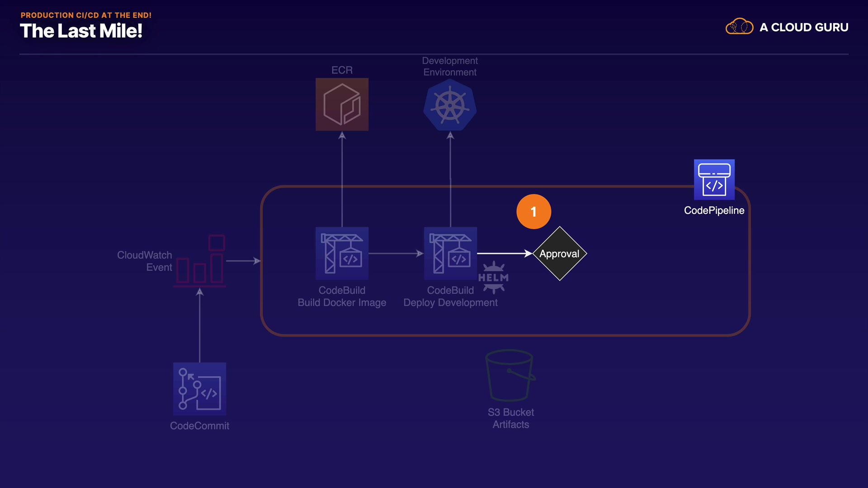Click the CodePipeline text label
The image size is (868, 488).
tap(714, 210)
